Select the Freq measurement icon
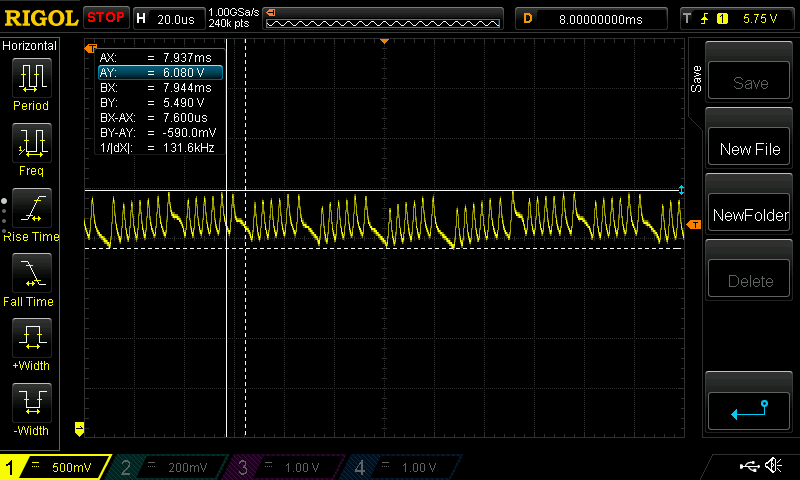The height and width of the screenshot is (480, 800). coord(32,142)
